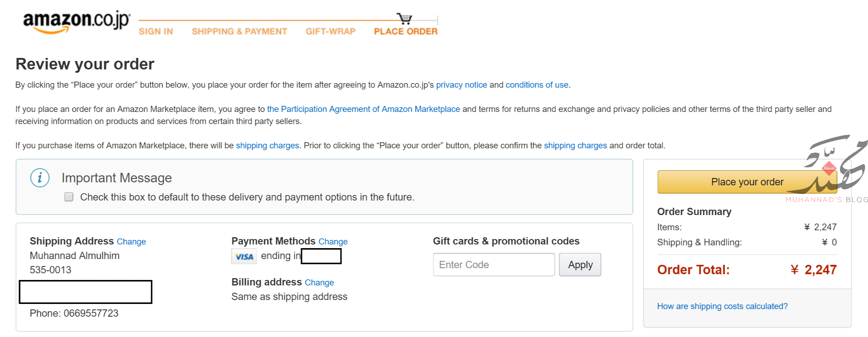Image resolution: width=868 pixels, height=337 pixels.
Task: Click the shopping cart progress icon
Action: pyautogui.click(x=404, y=19)
